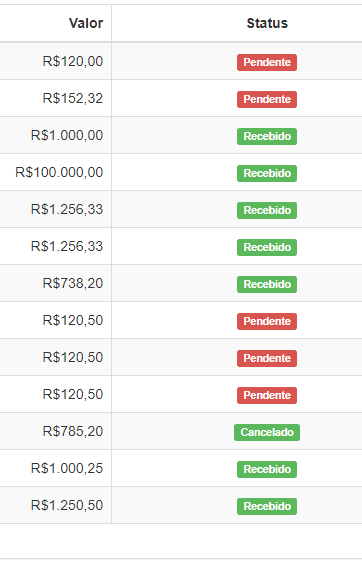Screen dimensions: 362x575
Task: Select the Recebido badge for R$738,20
Action: 267,284
